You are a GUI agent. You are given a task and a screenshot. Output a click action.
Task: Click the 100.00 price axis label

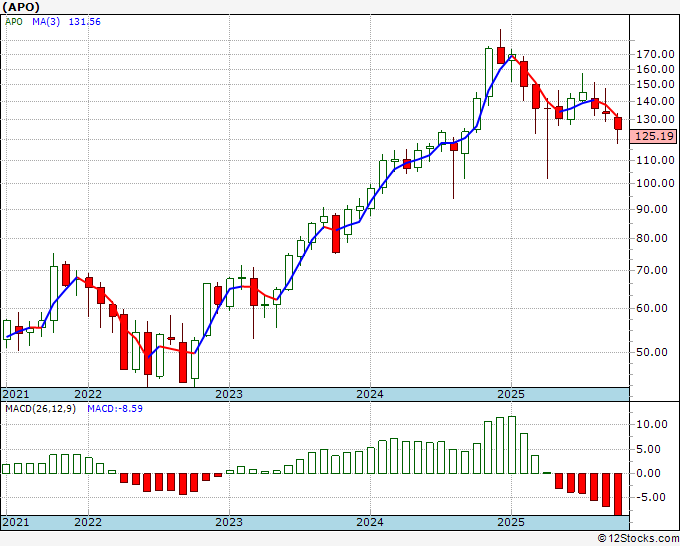[655, 183]
